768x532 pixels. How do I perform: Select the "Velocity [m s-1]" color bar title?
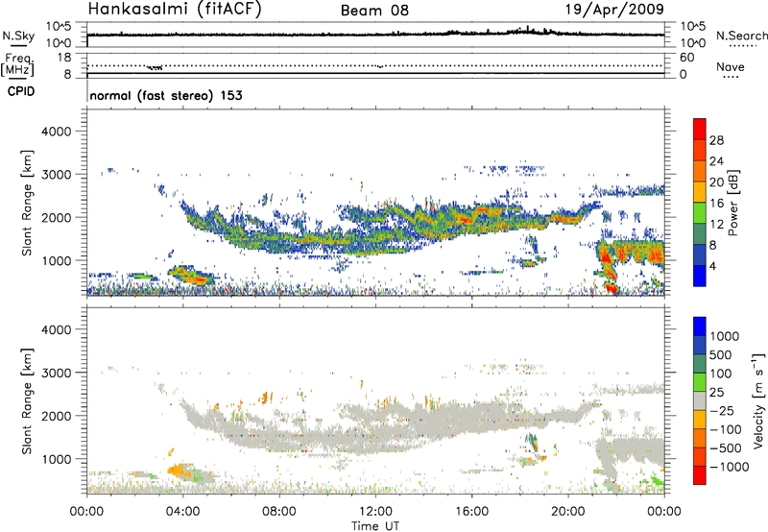[758, 400]
